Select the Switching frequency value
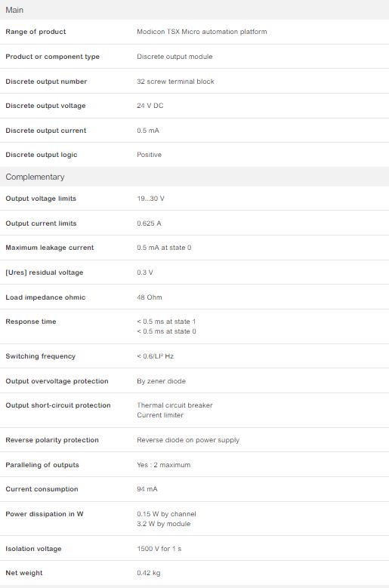This screenshot has height=588, width=389. [x=156, y=356]
